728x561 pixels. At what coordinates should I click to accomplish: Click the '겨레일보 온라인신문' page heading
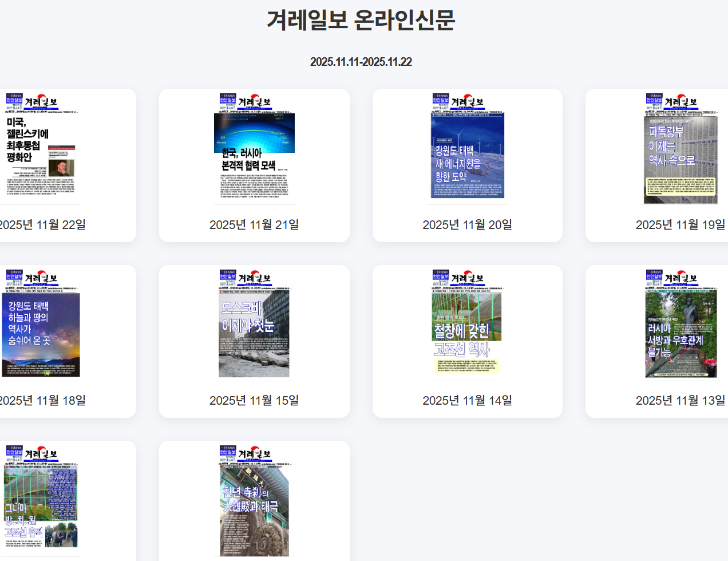[361, 20]
